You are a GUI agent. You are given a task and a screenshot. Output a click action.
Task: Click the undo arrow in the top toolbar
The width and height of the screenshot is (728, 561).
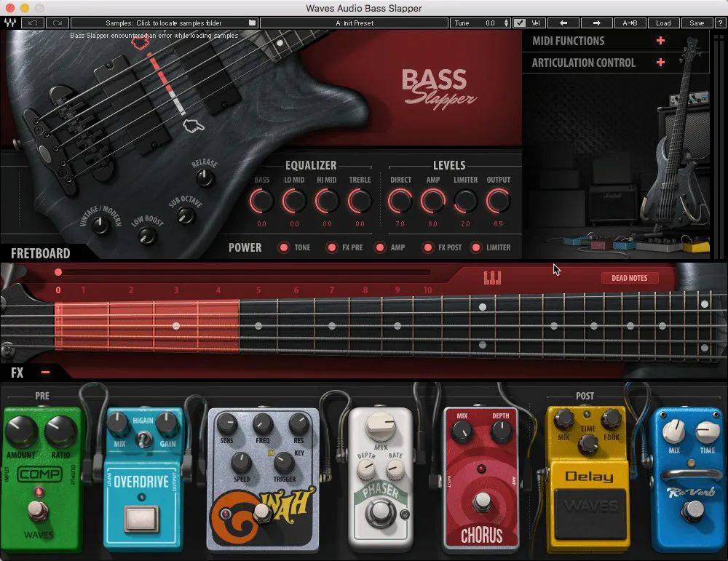tap(33, 23)
